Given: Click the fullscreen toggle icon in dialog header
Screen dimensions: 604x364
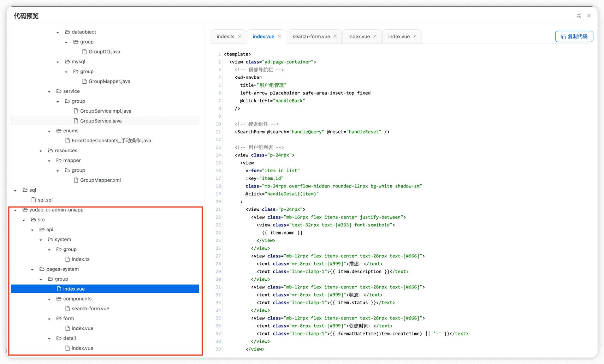Looking at the screenshot, I should click(579, 16).
